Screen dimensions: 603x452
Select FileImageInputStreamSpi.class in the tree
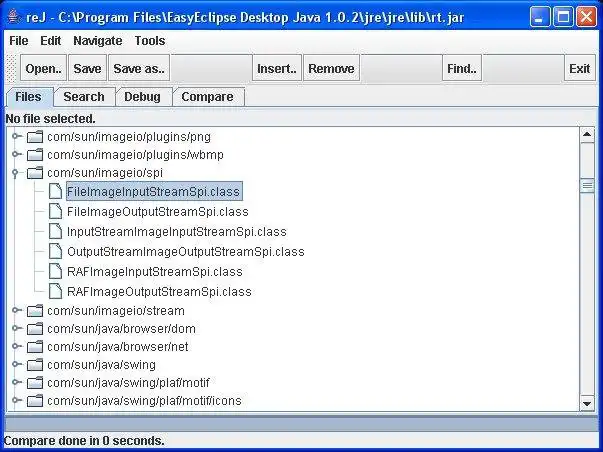tap(154, 191)
